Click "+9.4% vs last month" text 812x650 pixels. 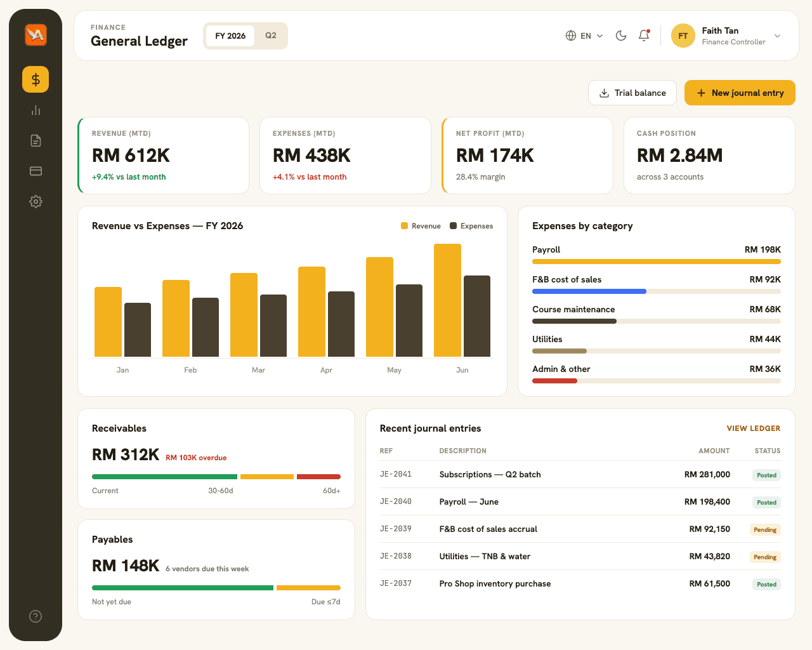(x=129, y=177)
